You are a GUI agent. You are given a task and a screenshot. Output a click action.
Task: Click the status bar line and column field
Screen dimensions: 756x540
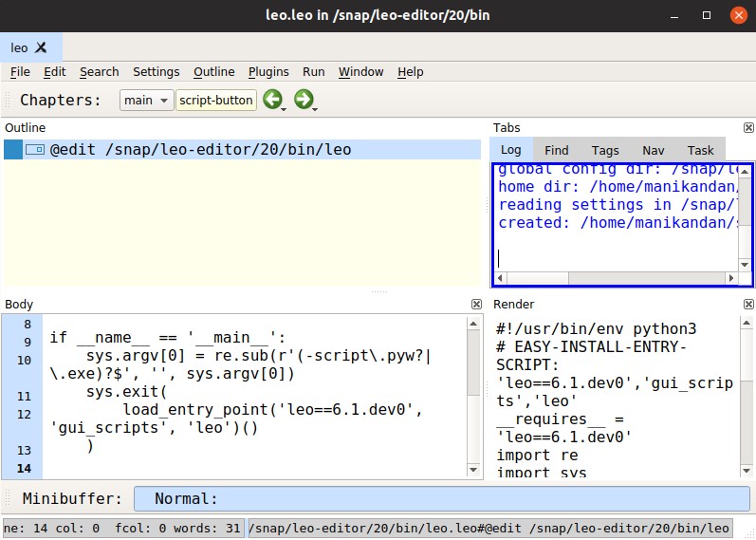[123, 529]
